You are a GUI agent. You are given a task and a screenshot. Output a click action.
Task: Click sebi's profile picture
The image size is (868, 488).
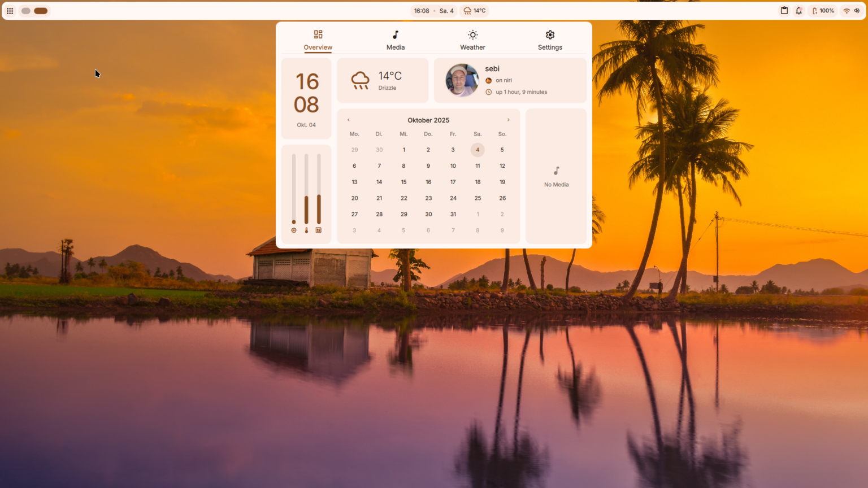462,80
